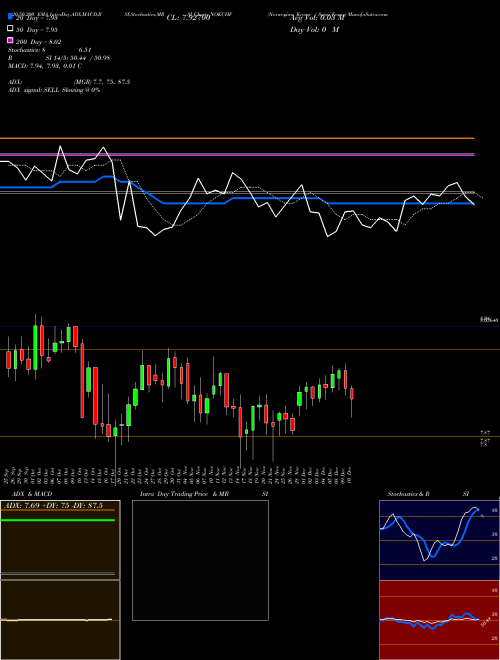Click the ADX signal: SELL text line
500x660 pixels.
pyautogui.click(x=54, y=90)
